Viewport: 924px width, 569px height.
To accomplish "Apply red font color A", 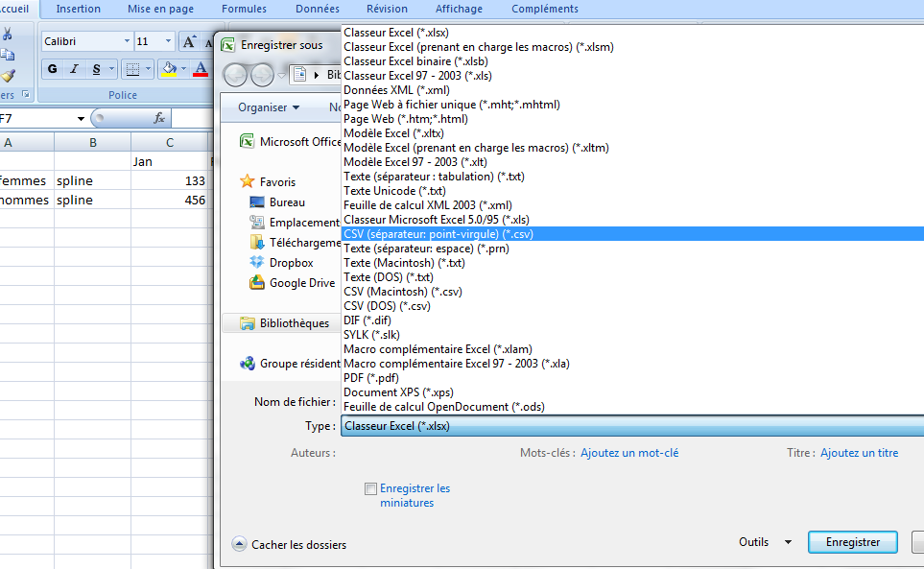I will (201, 69).
